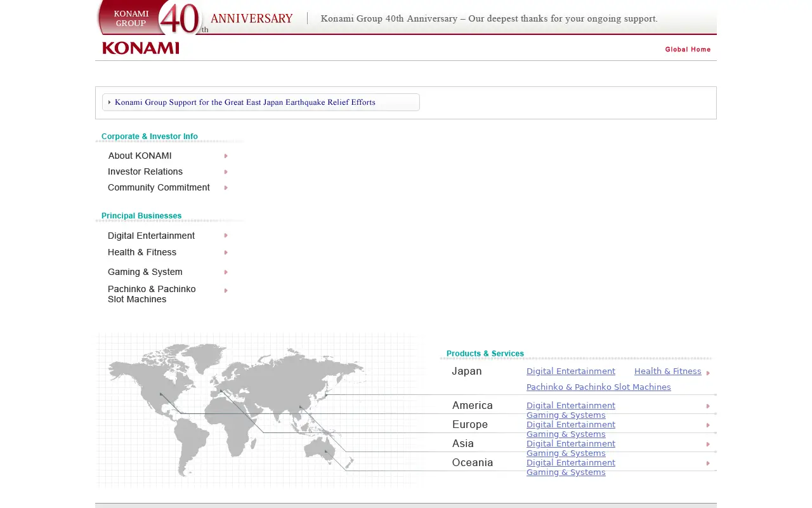Image resolution: width=812 pixels, height=508 pixels.
Task: Open Oceania Digital Entertainment link
Action: pyautogui.click(x=571, y=462)
